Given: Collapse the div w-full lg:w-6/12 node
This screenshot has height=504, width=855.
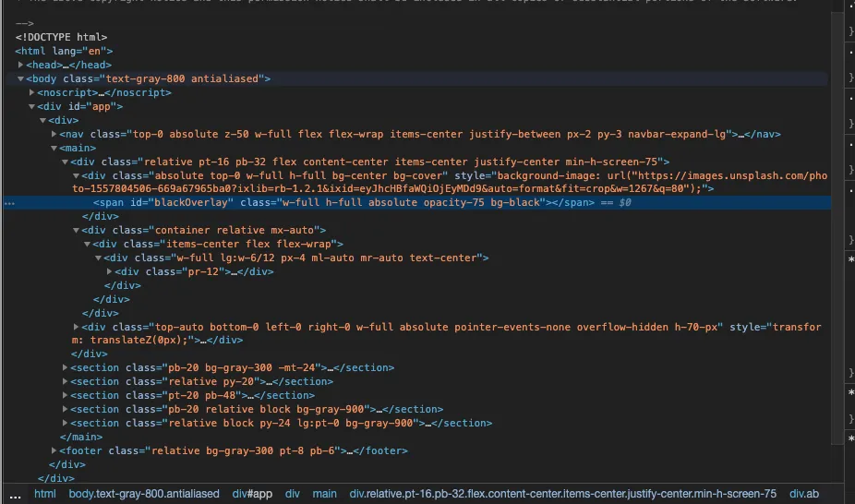Looking at the screenshot, I should 99,258.
